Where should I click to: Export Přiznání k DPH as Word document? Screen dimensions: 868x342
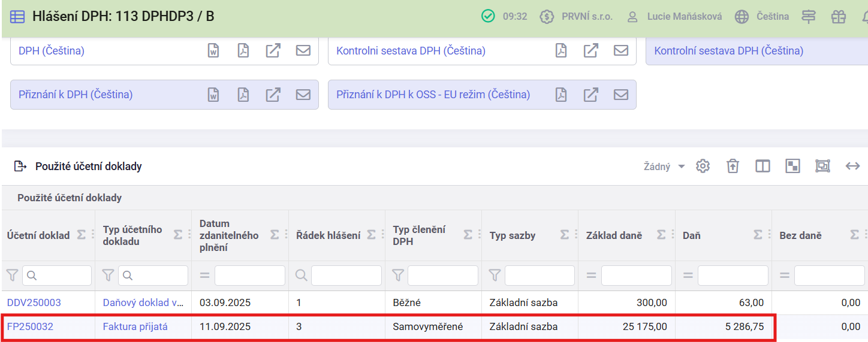pyautogui.click(x=213, y=95)
